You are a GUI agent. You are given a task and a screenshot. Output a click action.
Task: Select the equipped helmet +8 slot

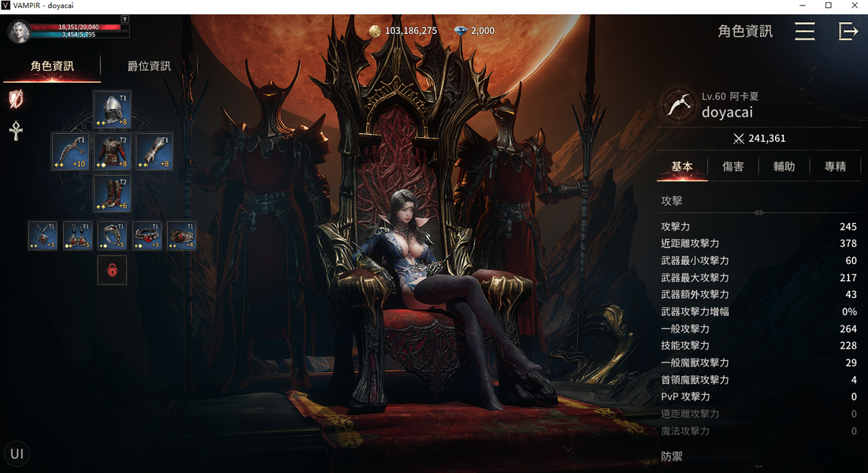[x=112, y=109]
